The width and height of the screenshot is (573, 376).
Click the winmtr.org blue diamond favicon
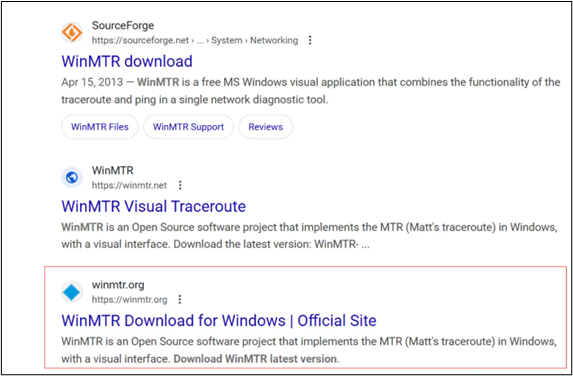click(x=72, y=292)
